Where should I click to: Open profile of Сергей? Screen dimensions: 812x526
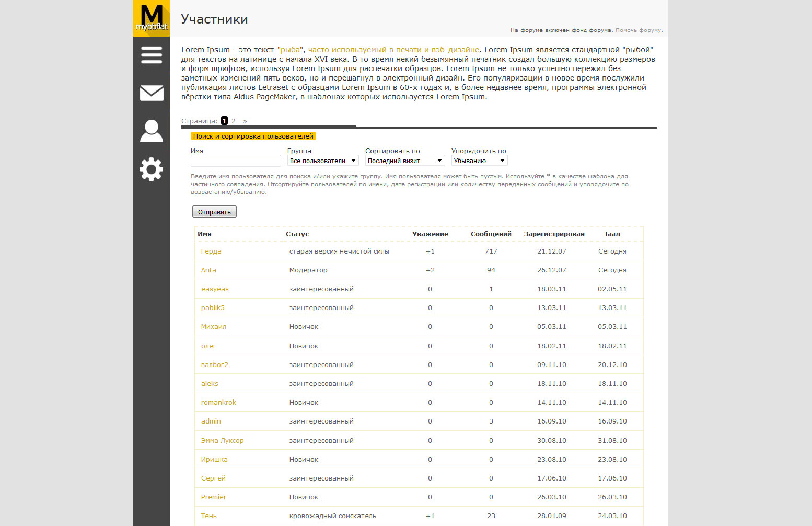tap(213, 478)
